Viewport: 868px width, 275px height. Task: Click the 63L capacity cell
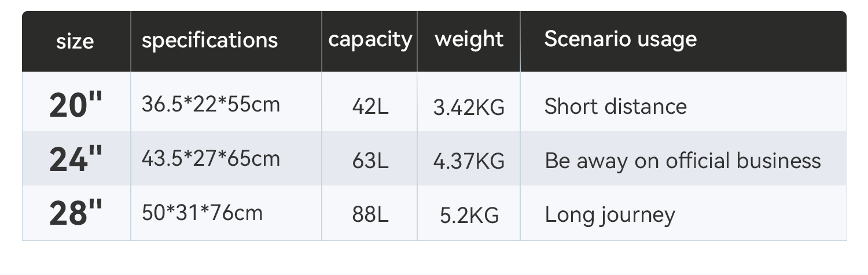click(x=370, y=161)
